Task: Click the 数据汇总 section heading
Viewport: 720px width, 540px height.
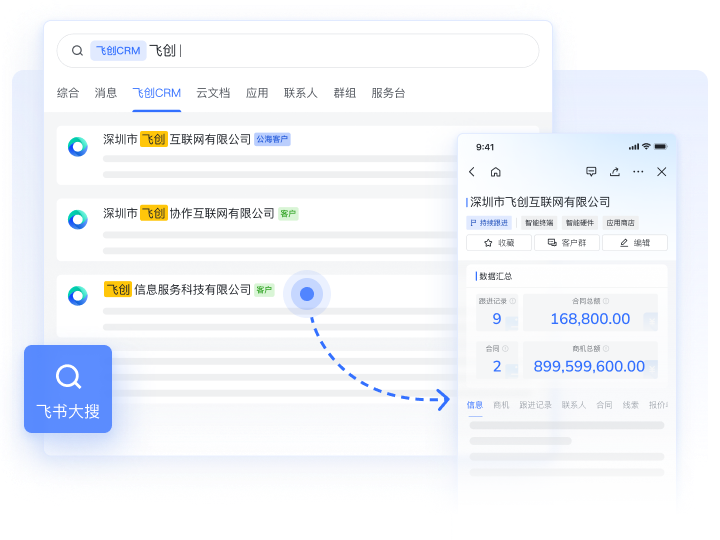Action: (x=495, y=276)
